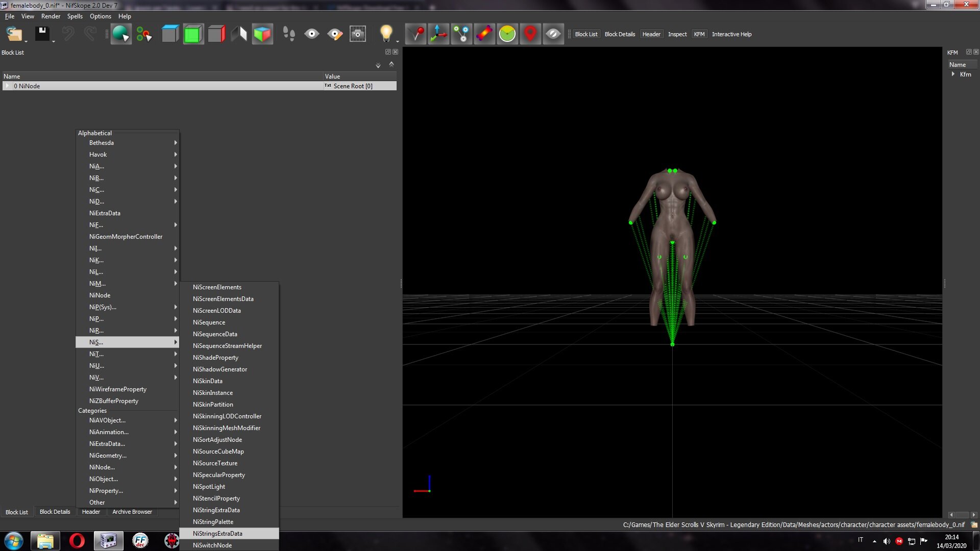
Task: Switch to User view colored cube
Action: tap(262, 34)
